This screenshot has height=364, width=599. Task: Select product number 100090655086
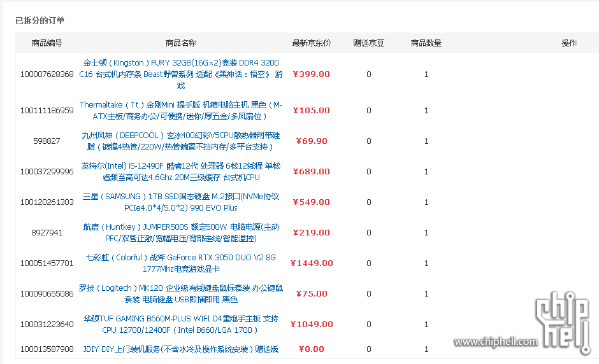[x=47, y=293]
